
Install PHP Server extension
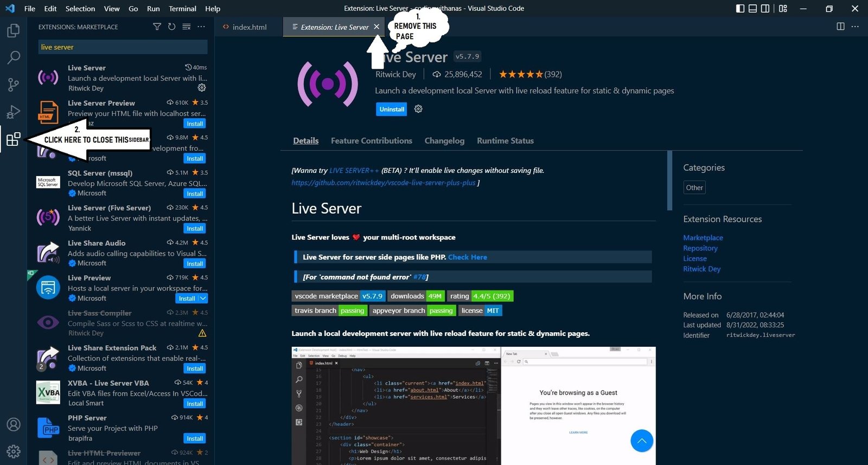coord(195,438)
